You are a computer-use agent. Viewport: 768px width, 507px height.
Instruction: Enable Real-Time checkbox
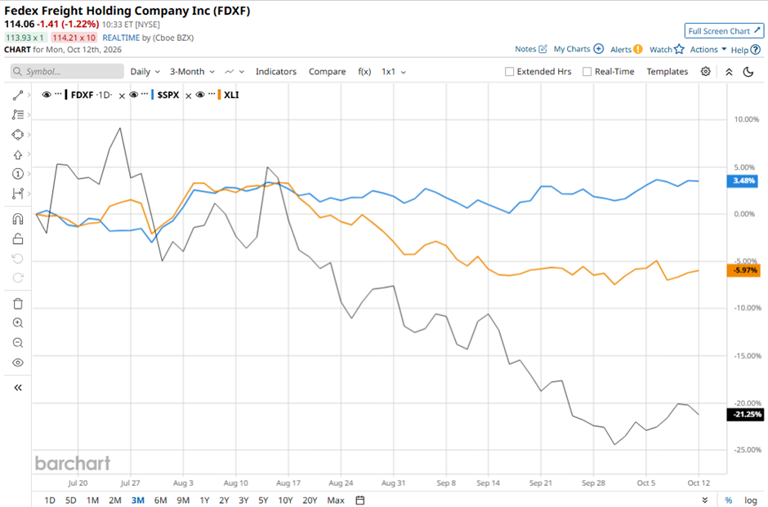click(587, 72)
